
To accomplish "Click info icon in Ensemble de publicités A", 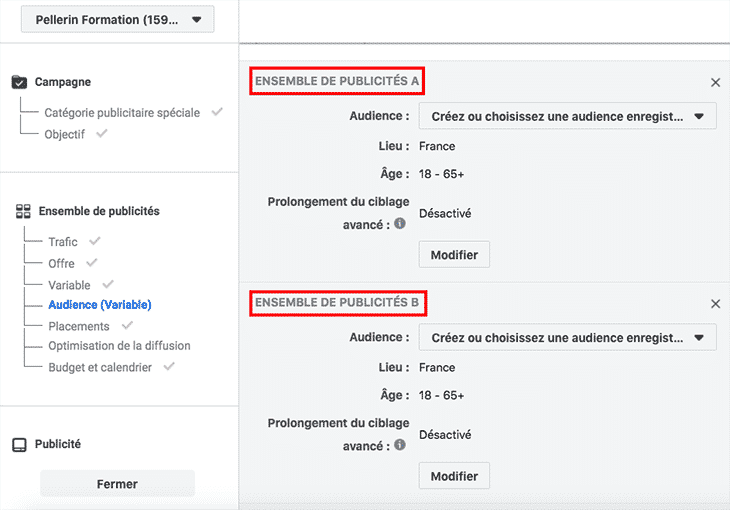I will click(400, 224).
